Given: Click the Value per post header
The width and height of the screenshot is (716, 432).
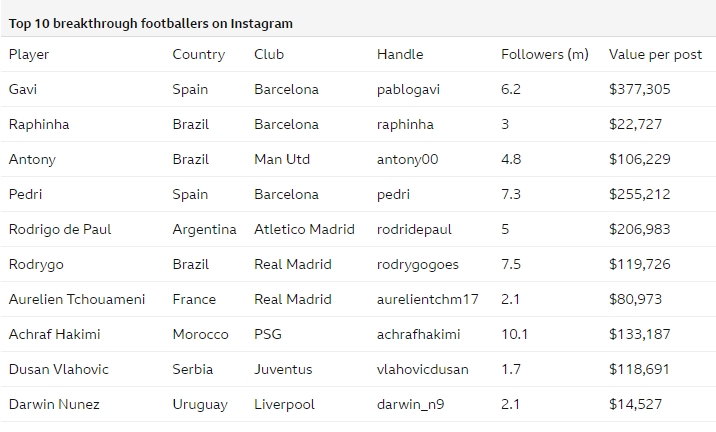Looking at the screenshot, I should pos(655,54).
